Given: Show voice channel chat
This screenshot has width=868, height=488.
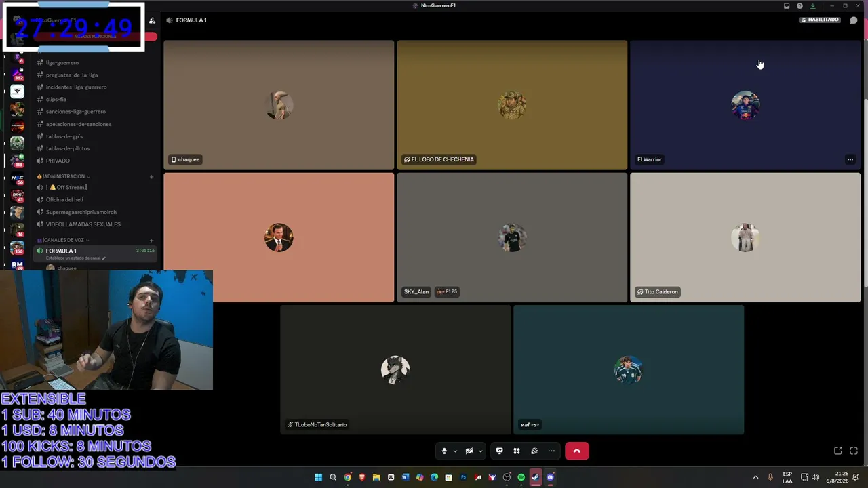Looking at the screenshot, I should pyautogui.click(x=854, y=20).
